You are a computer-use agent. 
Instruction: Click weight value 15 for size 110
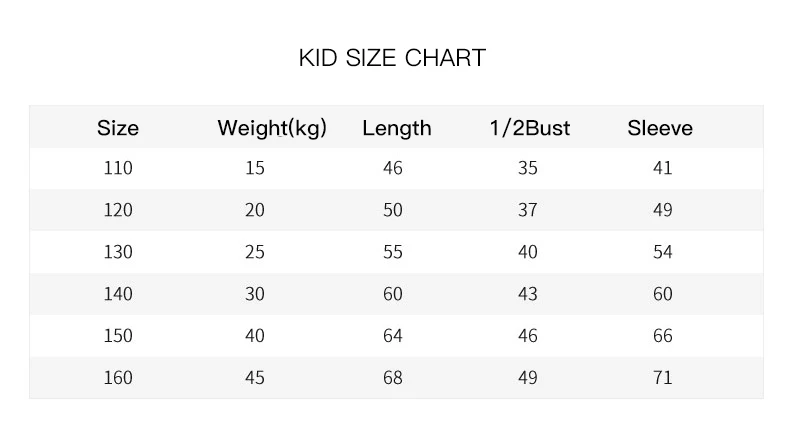tap(255, 168)
